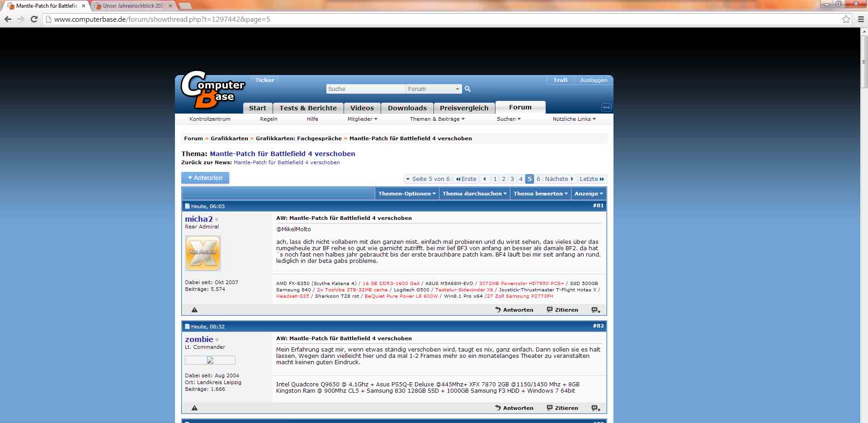The width and height of the screenshot is (868, 423).
Task: Open the Preisvergleich tab
Action: pos(464,108)
